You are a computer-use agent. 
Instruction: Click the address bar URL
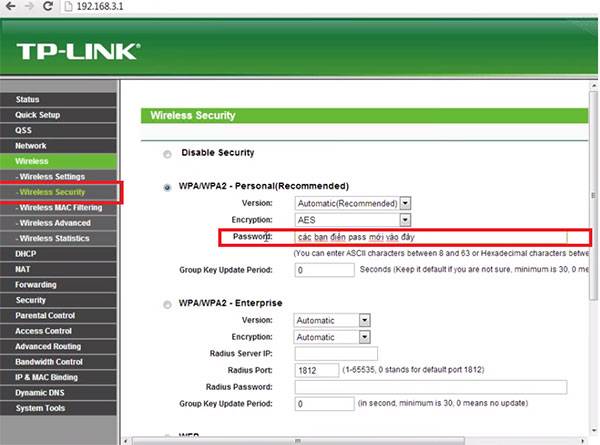click(100, 7)
